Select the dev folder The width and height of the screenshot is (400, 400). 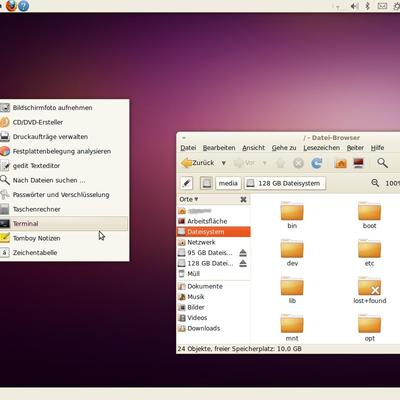pyautogui.click(x=292, y=253)
